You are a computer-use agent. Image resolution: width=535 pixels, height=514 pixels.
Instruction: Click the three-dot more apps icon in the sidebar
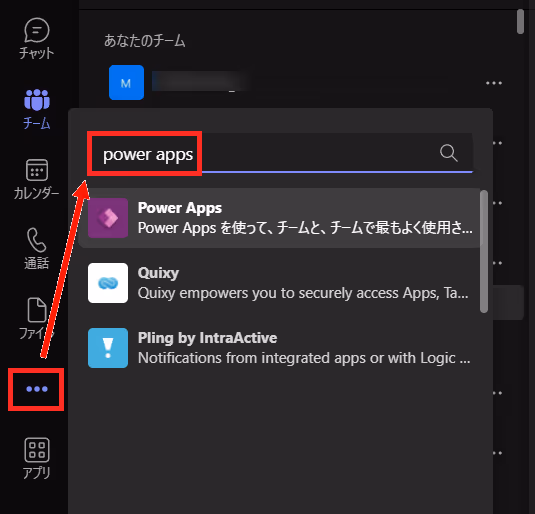37,389
